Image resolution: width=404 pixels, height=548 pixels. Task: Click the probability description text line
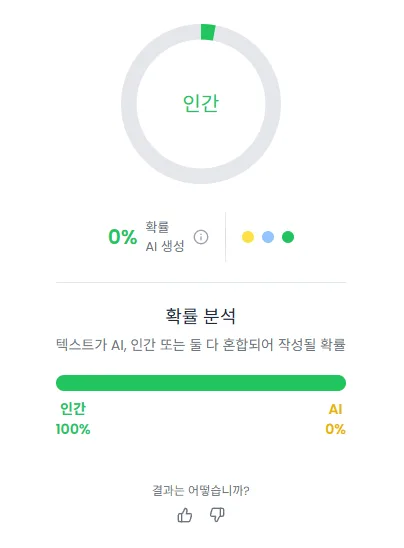click(201, 345)
